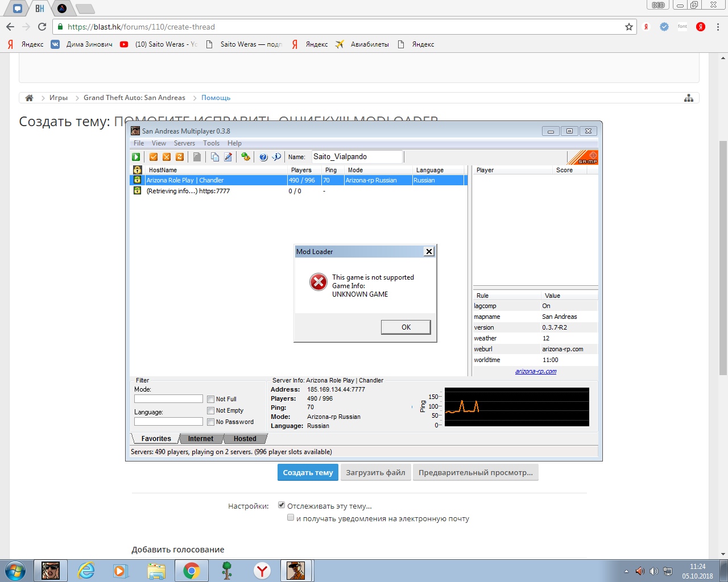Open Chrome's three-dot menu
The width and height of the screenshot is (728, 582).
(718, 27)
